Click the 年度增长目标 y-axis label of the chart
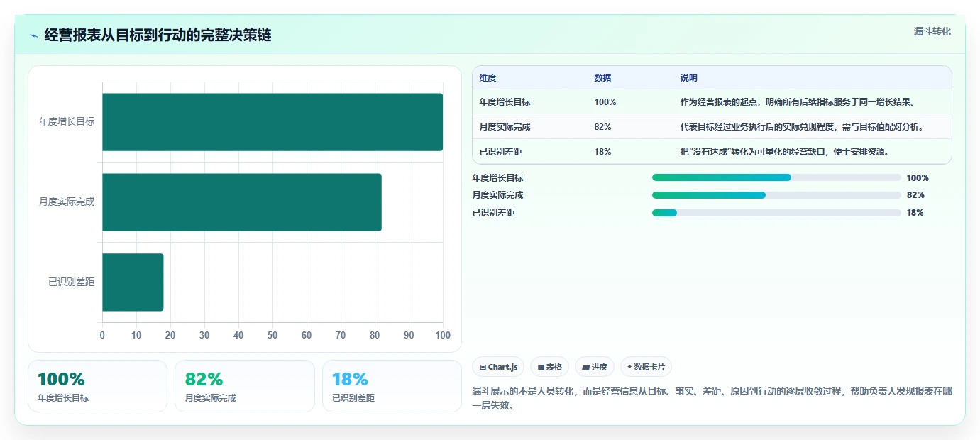Image resolution: width=980 pixels, height=440 pixels. point(67,121)
